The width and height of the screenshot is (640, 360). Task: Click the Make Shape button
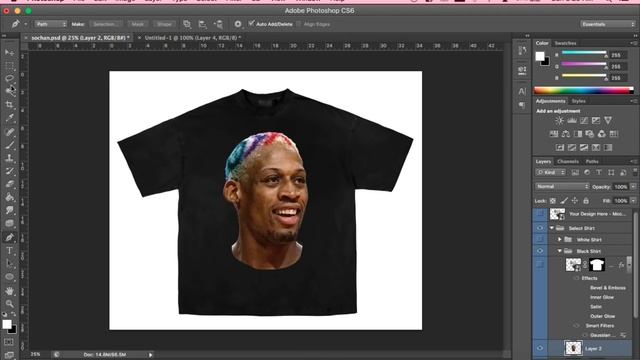pyautogui.click(x=164, y=24)
